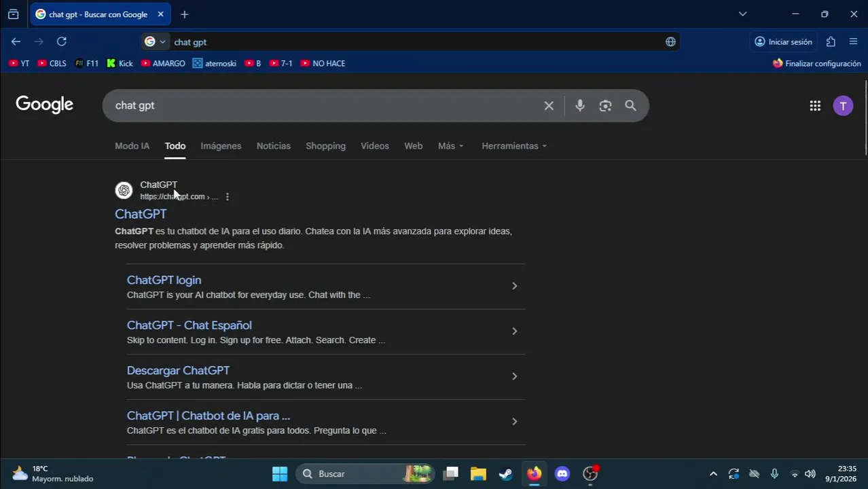868x489 pixels.
Task: Open Windows Start menu
Action: point(280,473)
